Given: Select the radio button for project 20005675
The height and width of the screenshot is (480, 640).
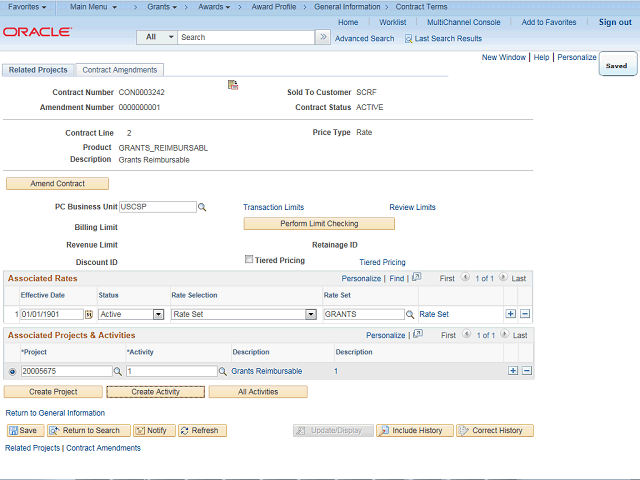Looking at the screenshot, I should tap(12, 371).
